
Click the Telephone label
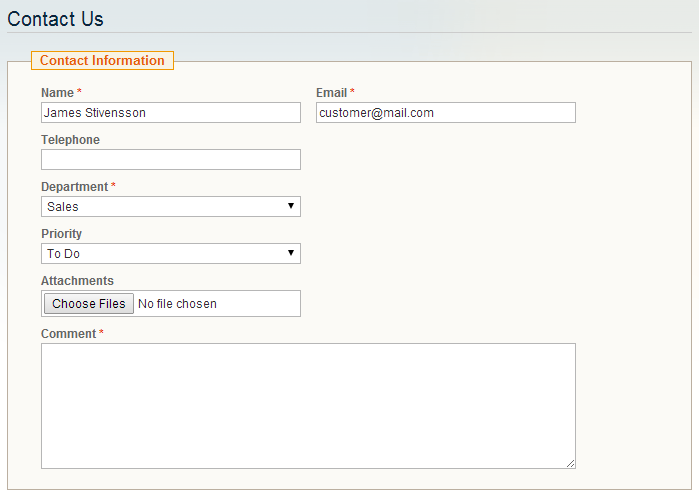click(70, 140)
